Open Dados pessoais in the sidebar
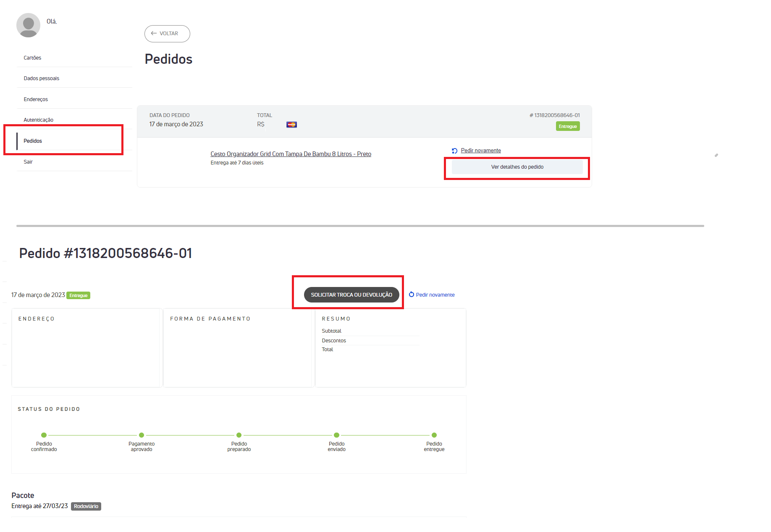 click(x=42, y=78)
